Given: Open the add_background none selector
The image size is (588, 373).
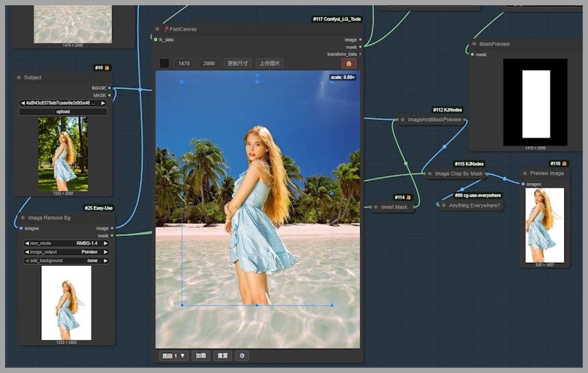Looking at the screenshot, I should (x=65, y=260).
